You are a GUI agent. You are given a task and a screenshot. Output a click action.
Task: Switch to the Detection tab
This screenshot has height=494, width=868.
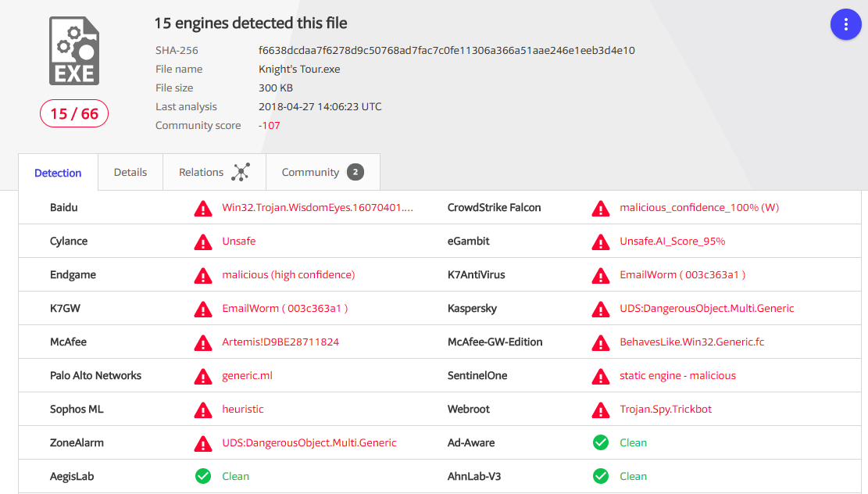58,173
